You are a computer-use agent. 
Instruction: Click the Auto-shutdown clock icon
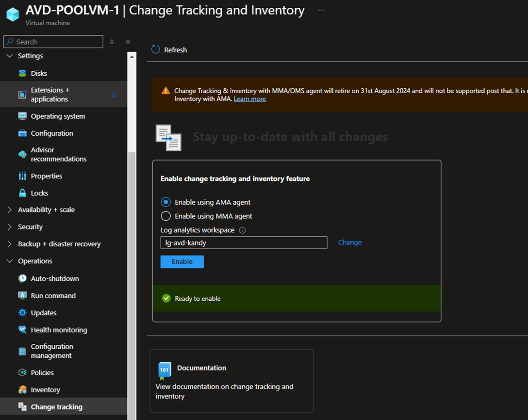[22, 278]
